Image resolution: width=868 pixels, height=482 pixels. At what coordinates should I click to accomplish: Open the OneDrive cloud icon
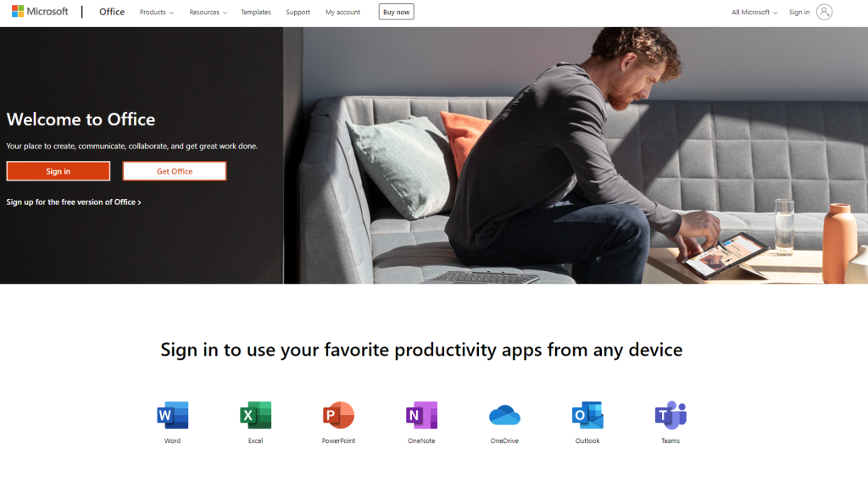504,415
